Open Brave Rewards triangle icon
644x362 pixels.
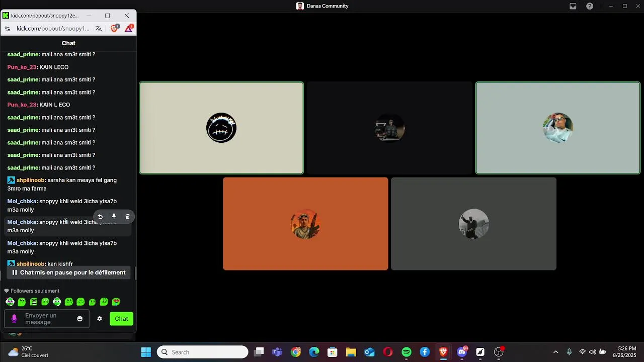pos(129,29)
